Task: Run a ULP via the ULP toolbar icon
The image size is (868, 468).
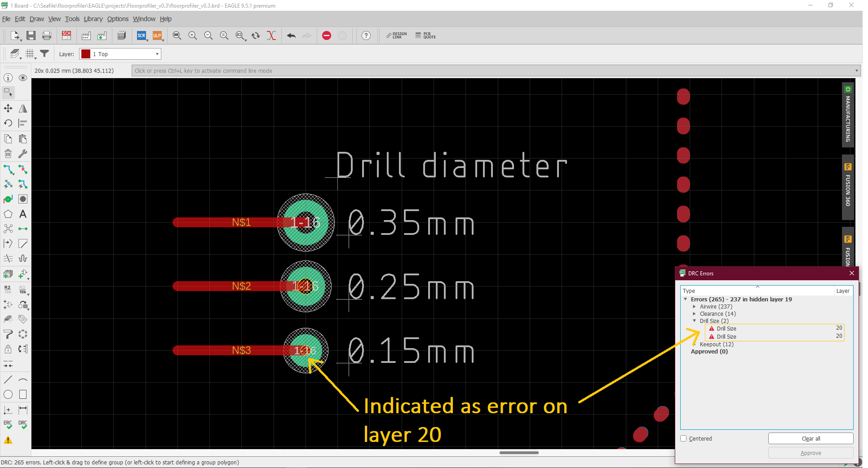Action: point(158,35)
